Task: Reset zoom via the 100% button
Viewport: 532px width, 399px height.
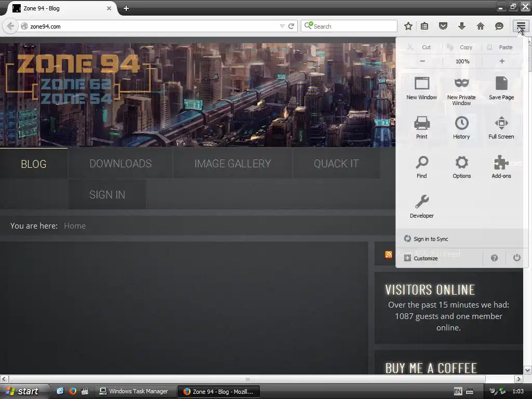Action: (x=462, y=61)
